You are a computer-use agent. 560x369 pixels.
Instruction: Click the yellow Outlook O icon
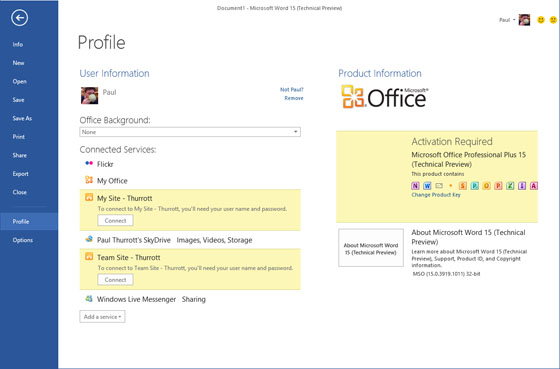pos(486,186)
